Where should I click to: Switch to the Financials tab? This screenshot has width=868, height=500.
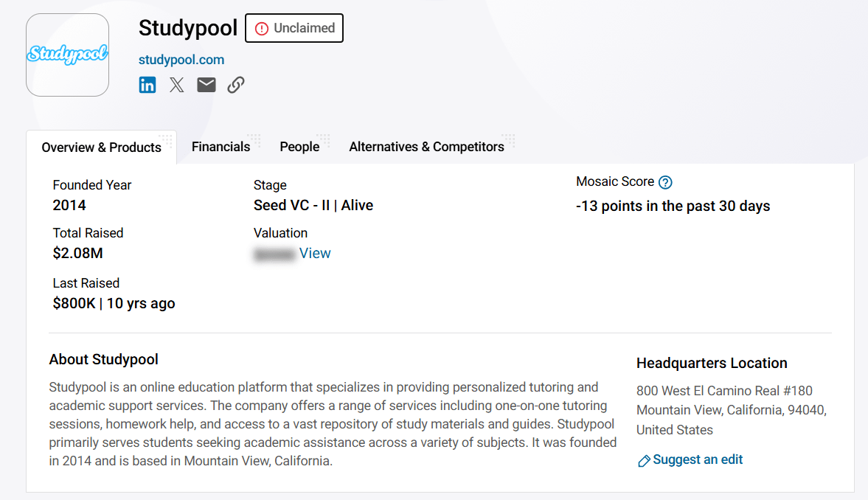pyautogui.click(x=221, y=147)
